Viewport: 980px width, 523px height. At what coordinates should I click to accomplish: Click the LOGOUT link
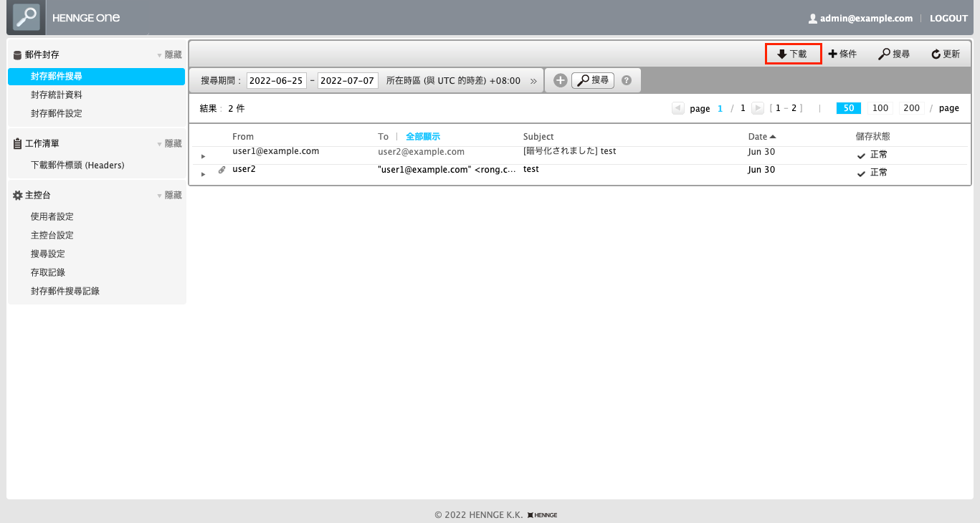point(948,19)
